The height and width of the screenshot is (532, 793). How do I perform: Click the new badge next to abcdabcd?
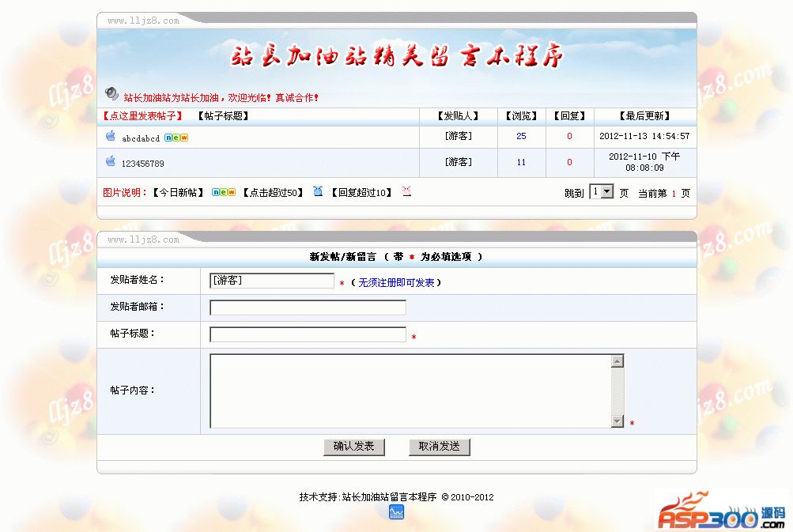(x=176, y=138)
